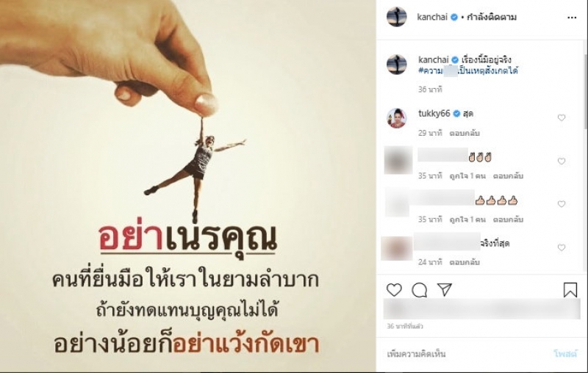Share the post via paper plane icon
This screenshot has height=373, width=588.
[445, 290]
